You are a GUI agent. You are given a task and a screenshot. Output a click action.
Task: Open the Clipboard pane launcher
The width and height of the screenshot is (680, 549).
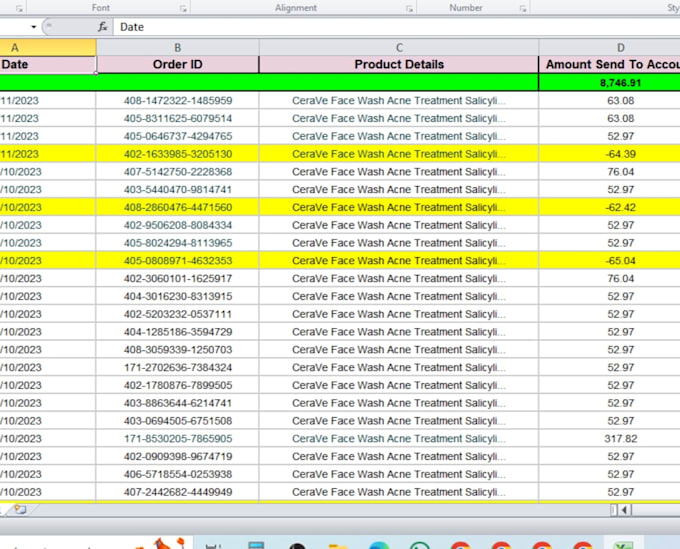pyautogui.click(x=19, y=8)
